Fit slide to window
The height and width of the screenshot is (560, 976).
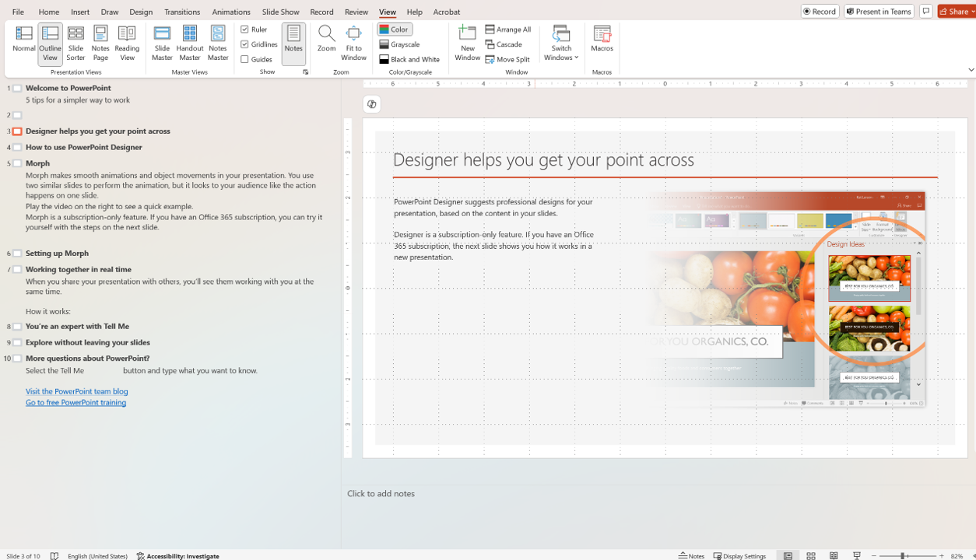(353, 43)
